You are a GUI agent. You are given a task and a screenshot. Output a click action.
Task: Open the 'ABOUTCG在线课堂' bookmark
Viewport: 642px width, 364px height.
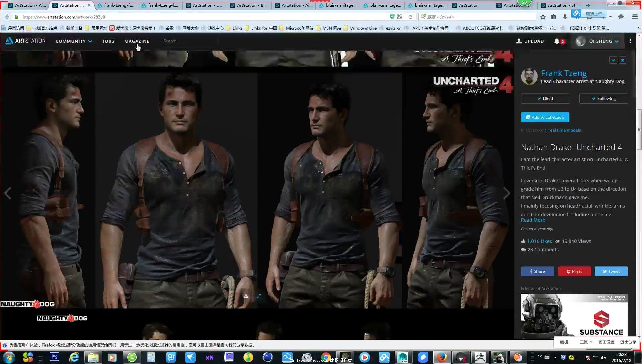tap(480, 28)
